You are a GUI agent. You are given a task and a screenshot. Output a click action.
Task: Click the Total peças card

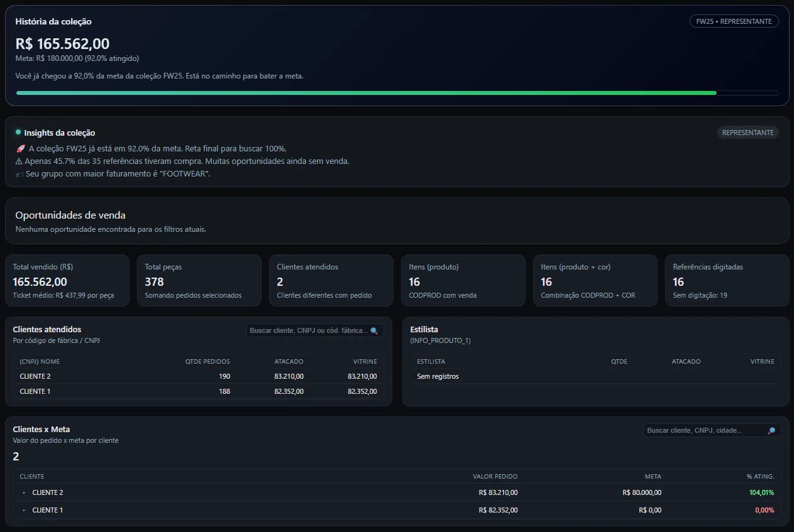pyautogui.click(x=199, y=280)
